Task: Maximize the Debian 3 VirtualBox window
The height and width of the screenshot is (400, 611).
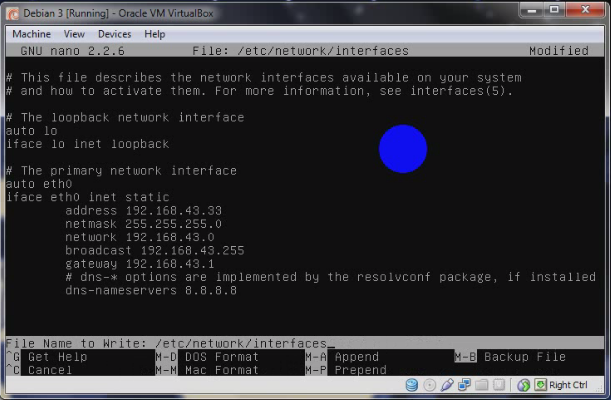Action: pos(554,9)
